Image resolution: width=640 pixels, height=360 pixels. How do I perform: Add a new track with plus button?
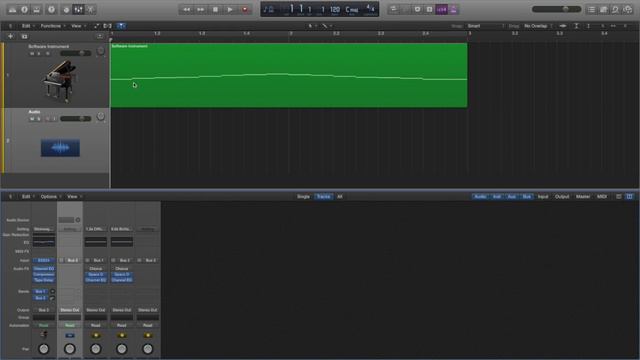[11, 36]
